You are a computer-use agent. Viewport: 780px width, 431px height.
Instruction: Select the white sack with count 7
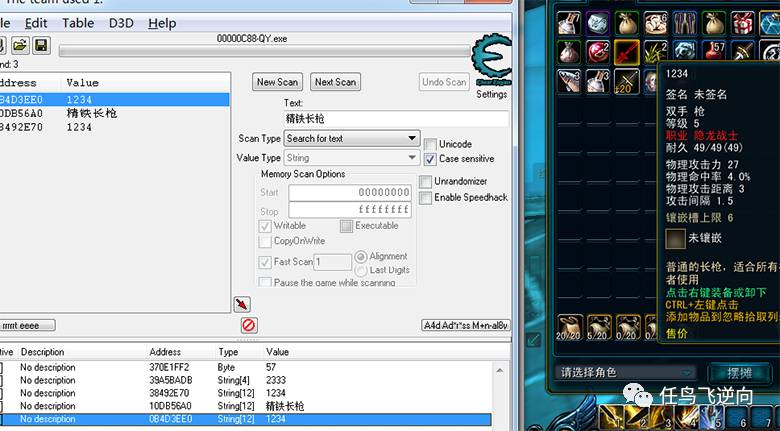(569, 23)
